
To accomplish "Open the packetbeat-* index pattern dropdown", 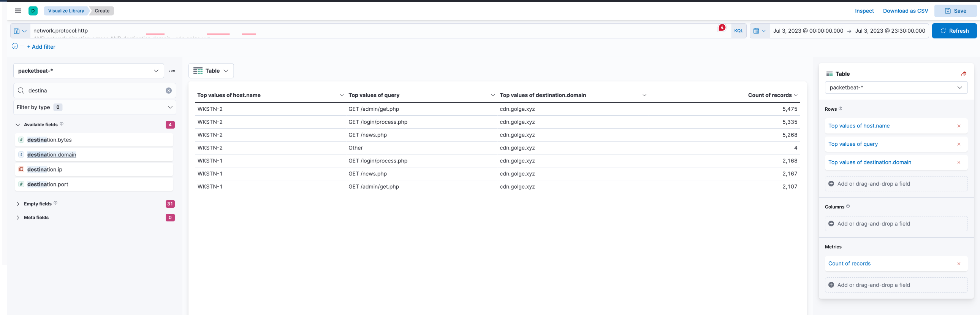I will [89, 71].
